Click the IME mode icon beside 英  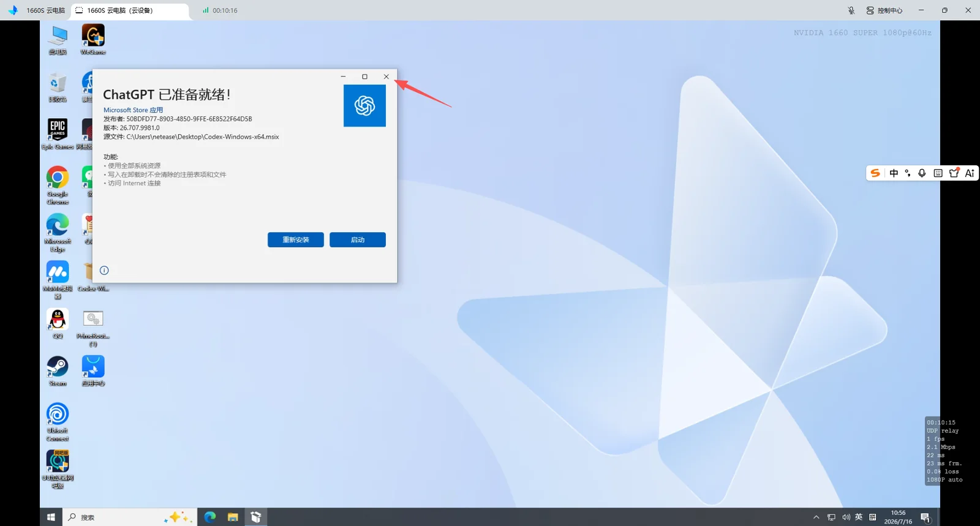click(873, 517)
